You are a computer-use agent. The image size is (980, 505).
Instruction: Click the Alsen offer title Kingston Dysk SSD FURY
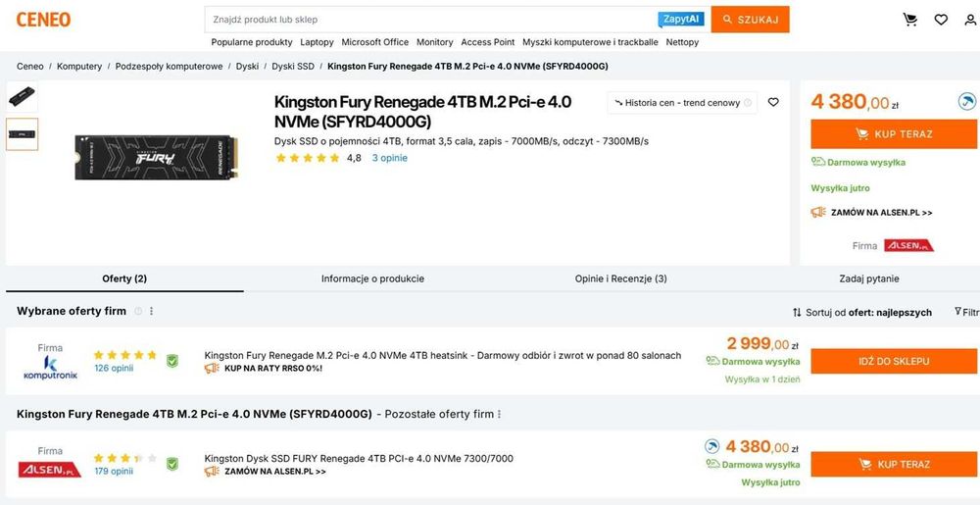coord(359,459)
